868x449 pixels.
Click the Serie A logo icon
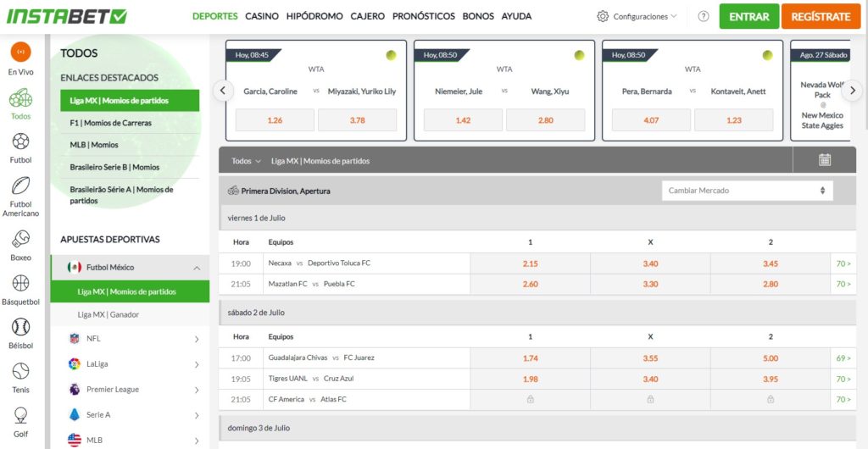pyautogui.click(x=75, y=415)
